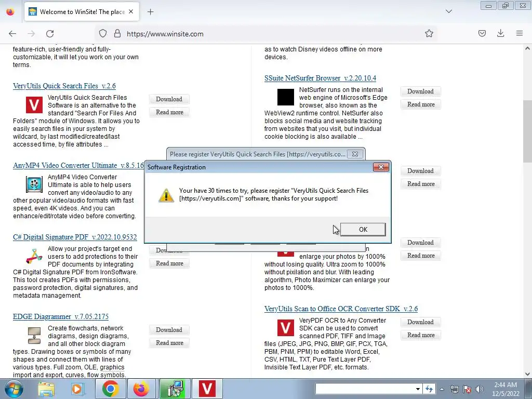Viewport: 532px width, 399px height.
Task: Click the AnyMP4 film reel icon
Action: click(x=34, y=184)
